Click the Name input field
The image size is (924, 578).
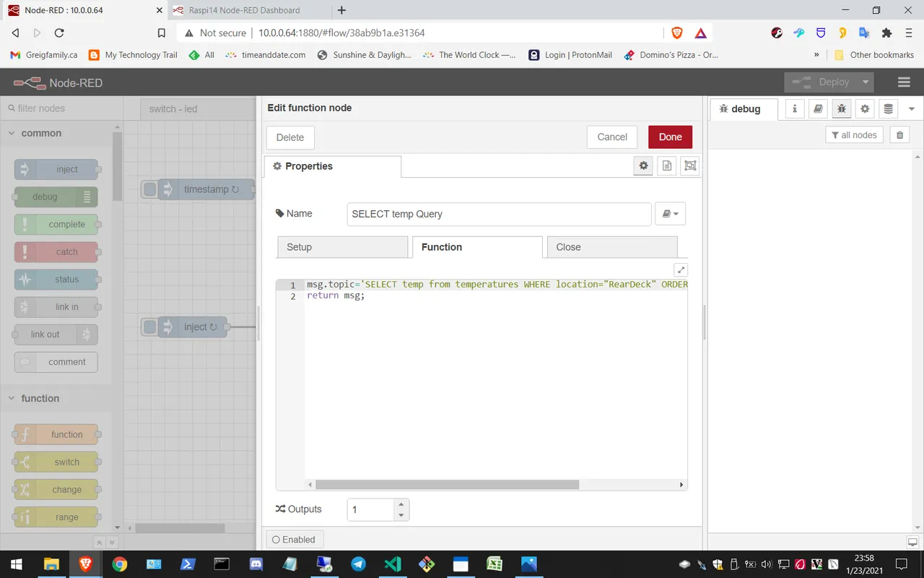pos(499,214)
